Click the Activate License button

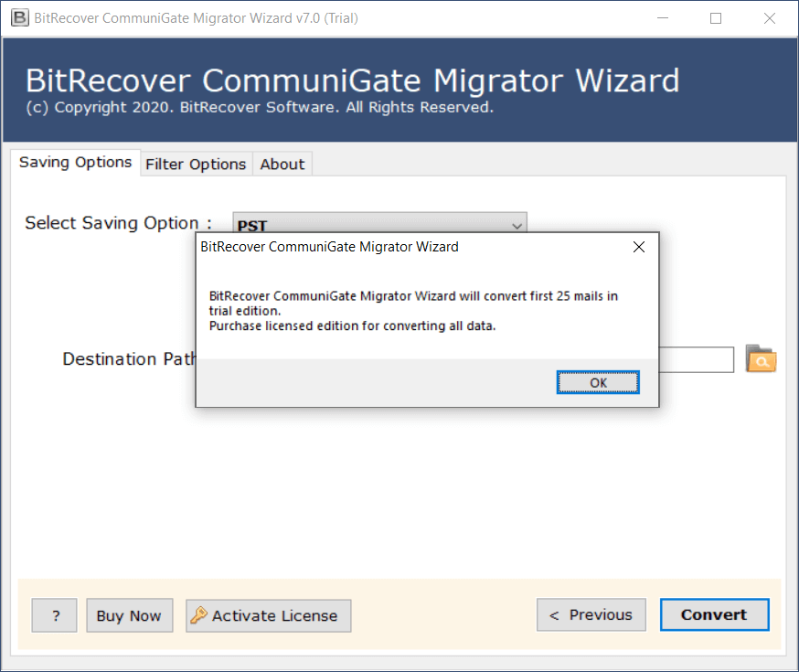(269, 615)
